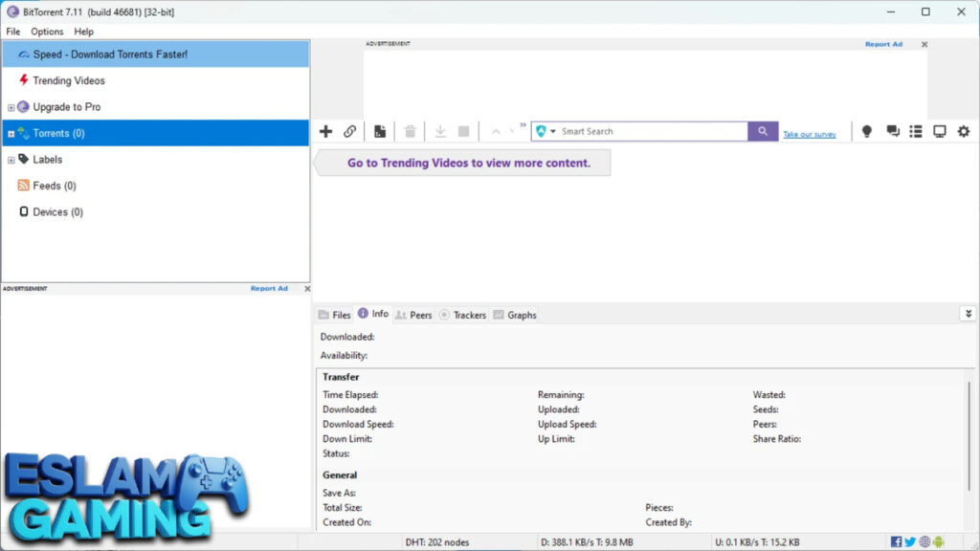Screen dimensions: 980x551
Task: Click Go to Trending Videos banner
Action: coord(463,163)
